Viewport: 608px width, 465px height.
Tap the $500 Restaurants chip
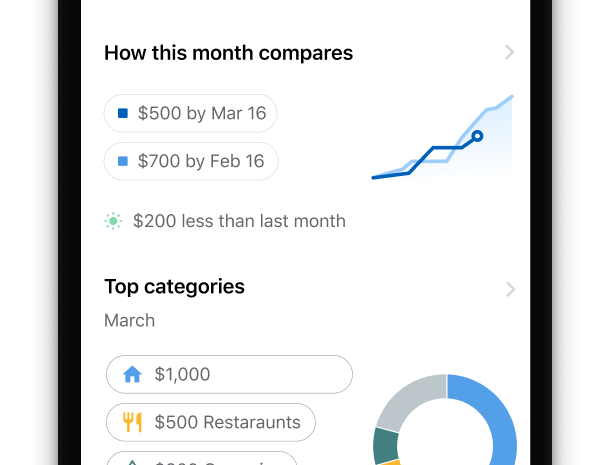pyautogui.click(x=211, y=422)
